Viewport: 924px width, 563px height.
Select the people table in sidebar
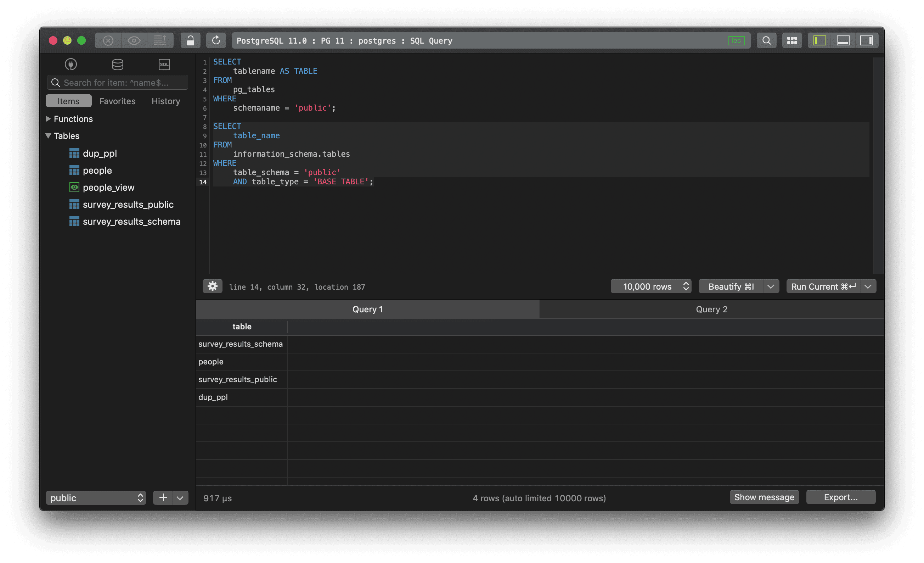pyautogui.click(x=97, y=171)
